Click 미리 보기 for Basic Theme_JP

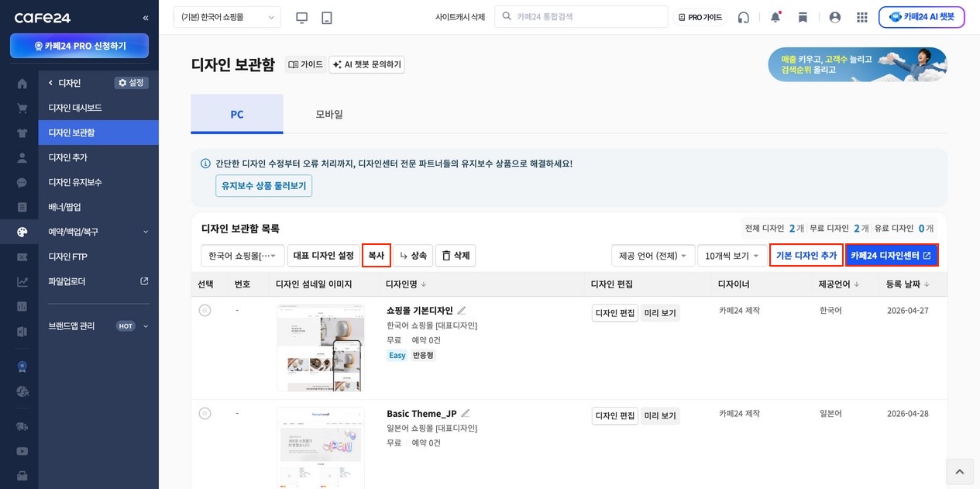coord(660,416)
